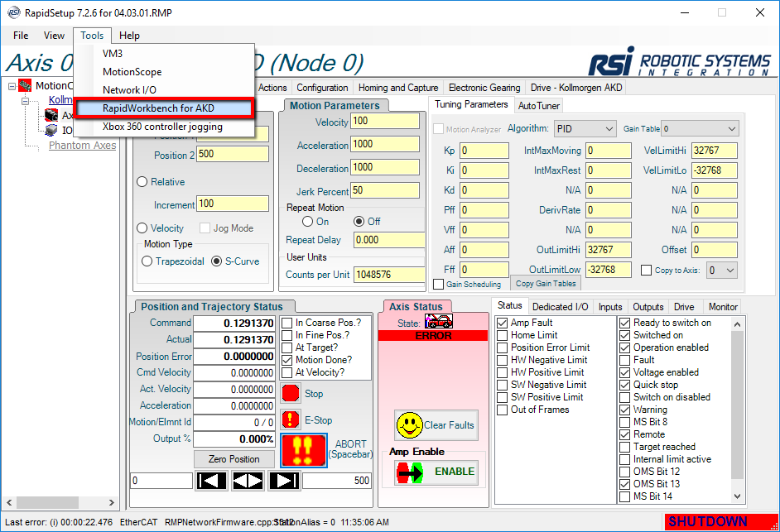Click the Counts per Unit field

(389, 275)
